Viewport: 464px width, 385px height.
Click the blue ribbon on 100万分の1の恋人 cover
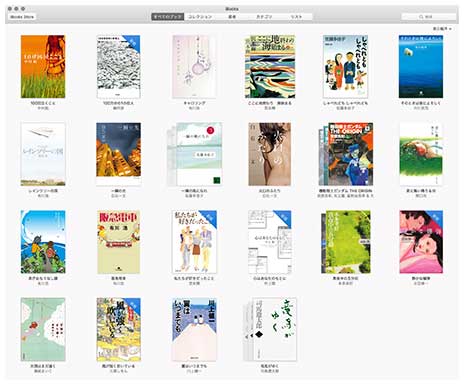pos(133,42)
